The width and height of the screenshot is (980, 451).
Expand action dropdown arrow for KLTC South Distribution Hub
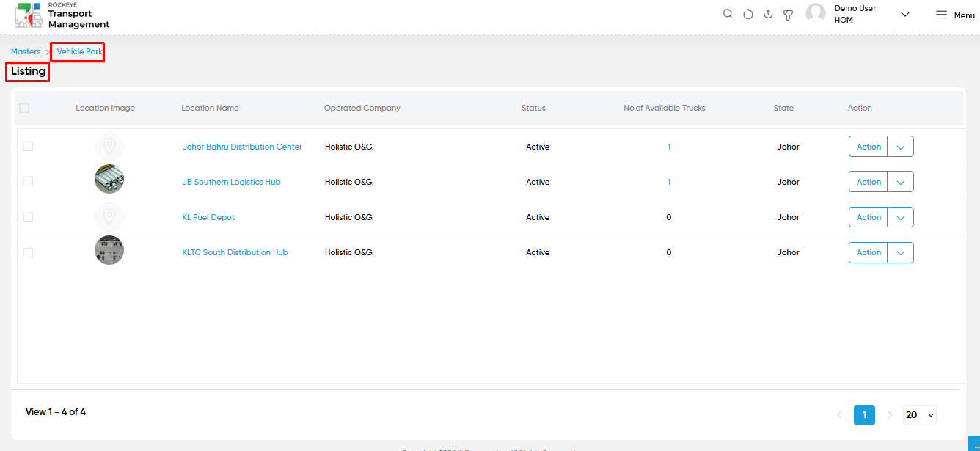coord(901,252)
